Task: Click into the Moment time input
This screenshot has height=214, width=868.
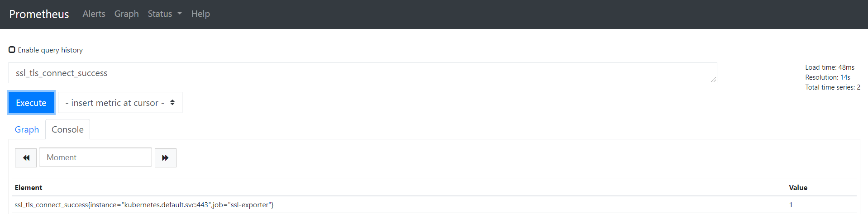Action: tap(95, 157)
